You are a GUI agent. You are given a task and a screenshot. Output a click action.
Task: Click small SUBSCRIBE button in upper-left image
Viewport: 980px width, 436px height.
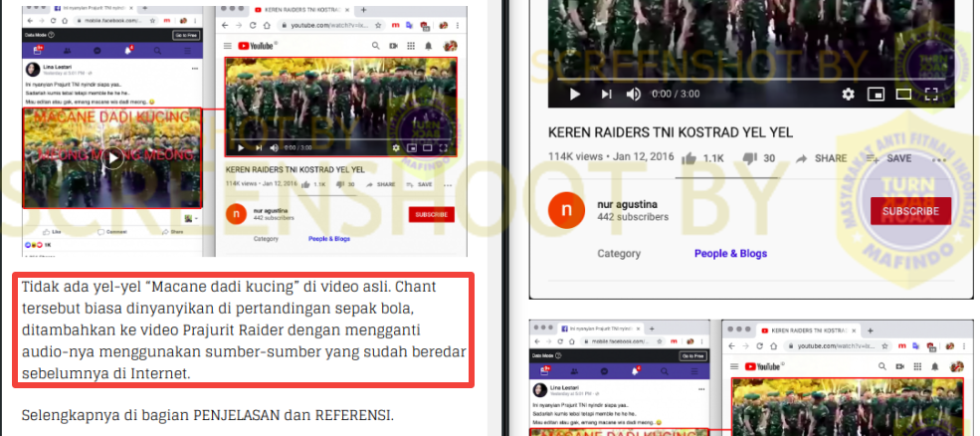[x=431, y=215]
